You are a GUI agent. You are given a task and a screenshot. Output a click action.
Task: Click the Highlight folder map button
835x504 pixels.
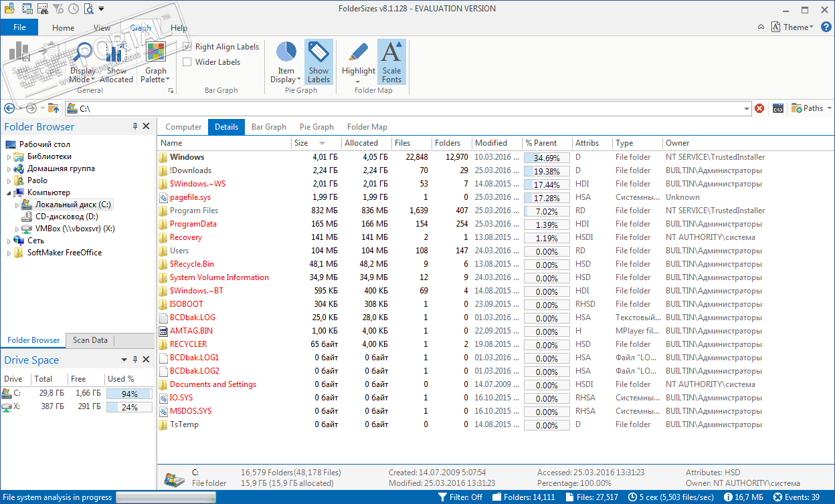click(359, 62)
